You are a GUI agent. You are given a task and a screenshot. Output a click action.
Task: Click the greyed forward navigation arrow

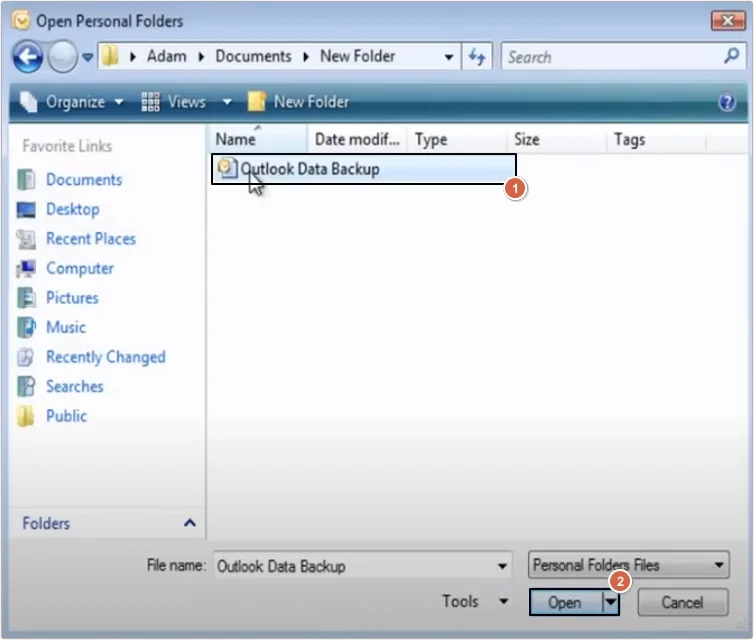tap(62, 57)
